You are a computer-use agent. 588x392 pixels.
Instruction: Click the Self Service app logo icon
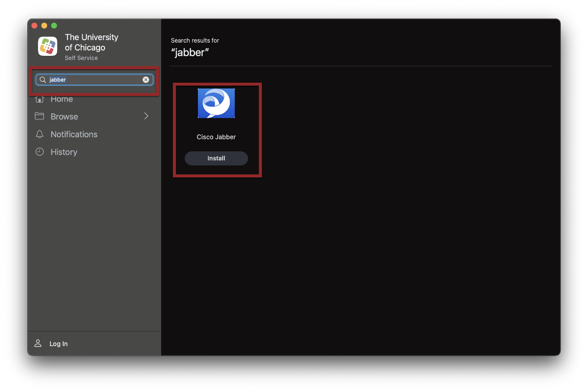click(x=48, y=46)
